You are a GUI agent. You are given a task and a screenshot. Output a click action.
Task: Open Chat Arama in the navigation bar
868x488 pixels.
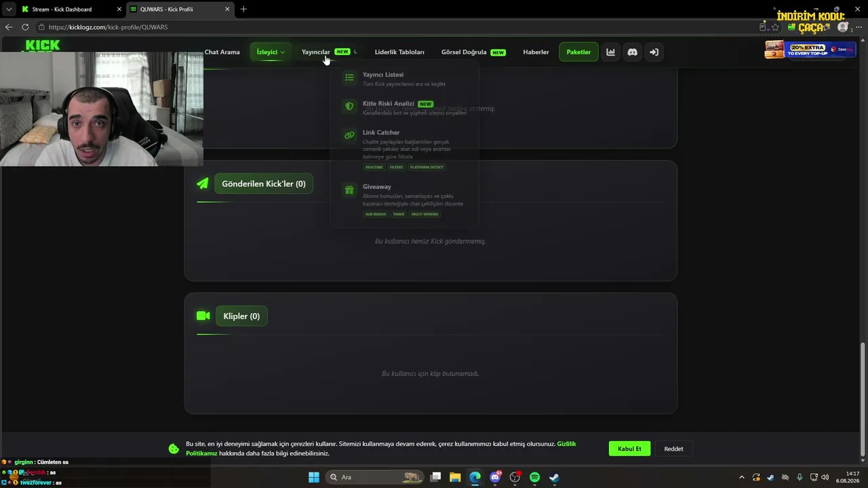point(222,52)
